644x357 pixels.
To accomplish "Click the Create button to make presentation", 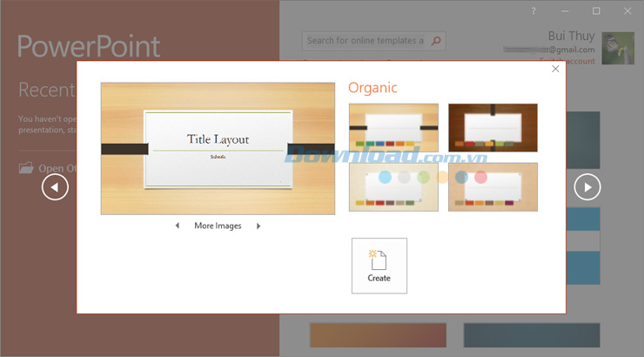I will [x=379, y=266].
